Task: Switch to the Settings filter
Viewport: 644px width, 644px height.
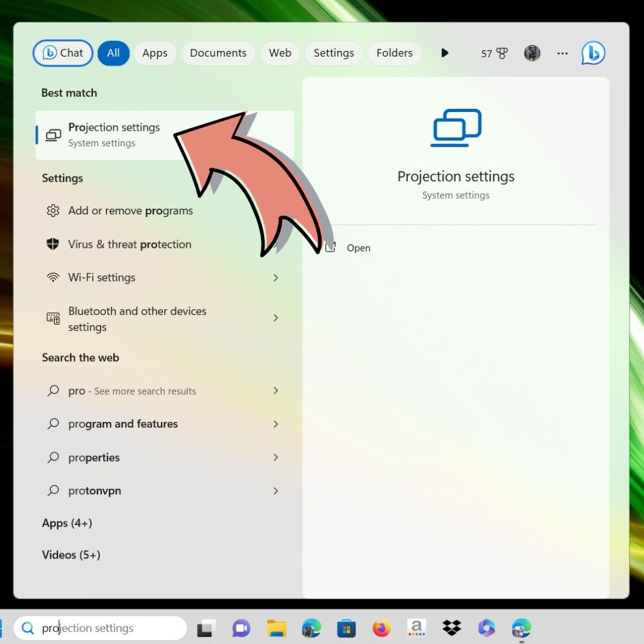Action: [334, 53]
